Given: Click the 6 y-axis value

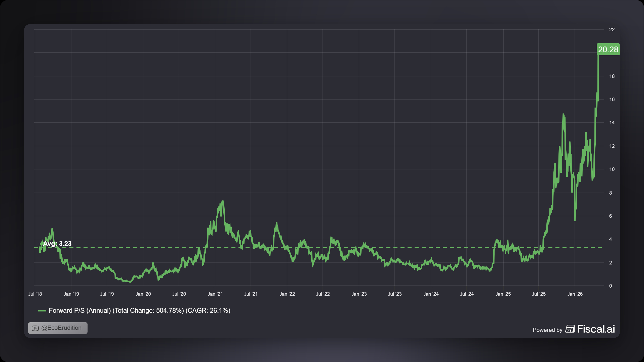Looking at the screenshot, I should (x=611, y=216).
